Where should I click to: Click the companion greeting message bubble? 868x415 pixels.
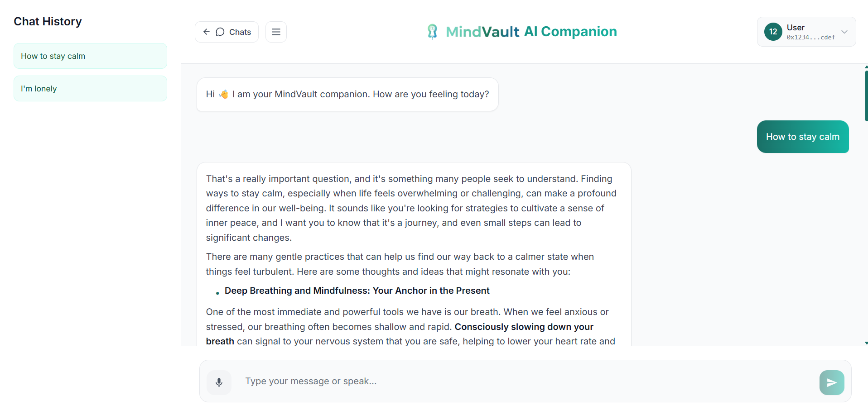pyautogui.click(x=347, y=94)
